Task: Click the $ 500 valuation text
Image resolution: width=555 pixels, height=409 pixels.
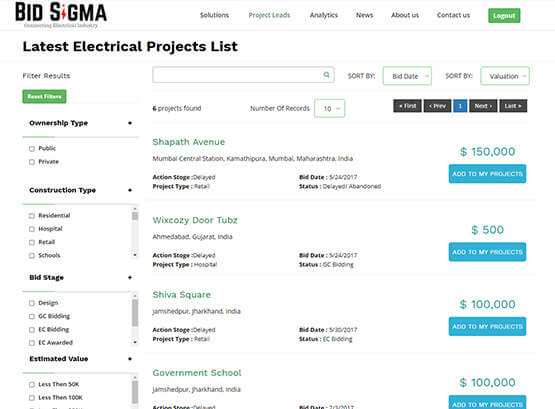Action: coord(487,230)
